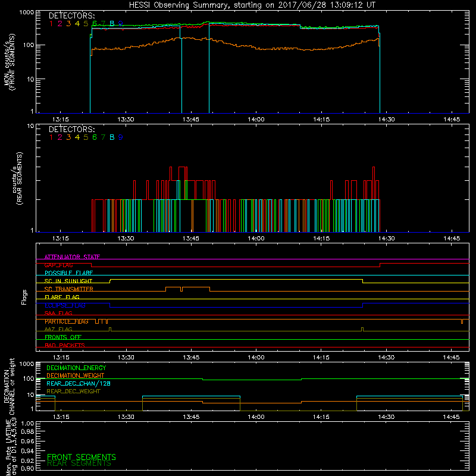Select blue detector 9 in front segments legend
The image size is (476, 476).
(x=121, y=24)
